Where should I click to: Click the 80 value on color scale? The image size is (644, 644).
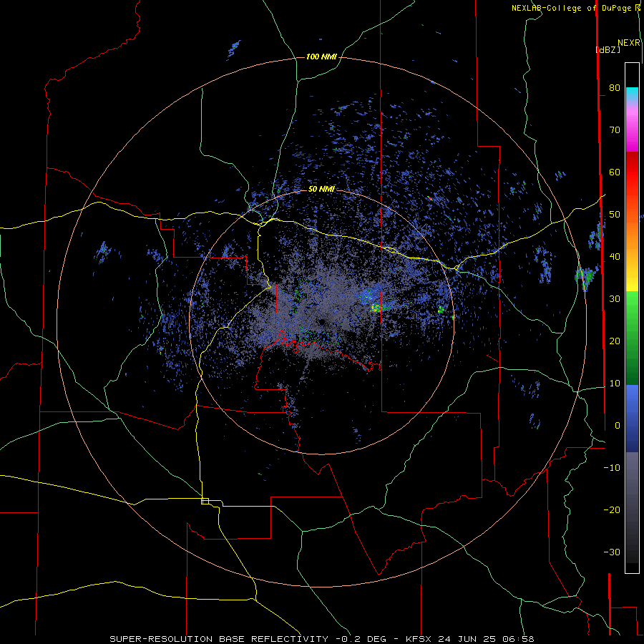coord(615,88)
